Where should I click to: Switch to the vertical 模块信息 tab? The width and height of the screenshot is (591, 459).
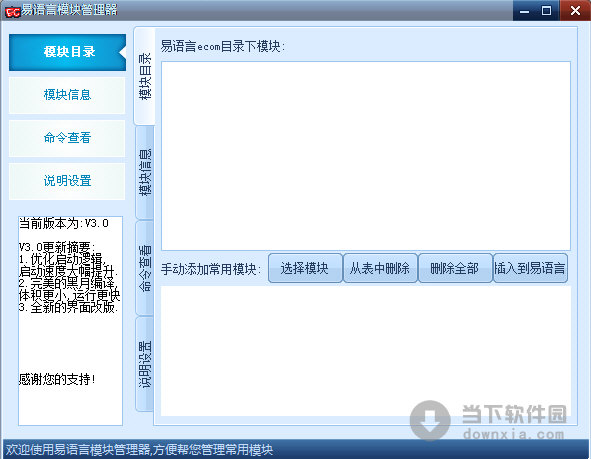(x=145, y=173)
